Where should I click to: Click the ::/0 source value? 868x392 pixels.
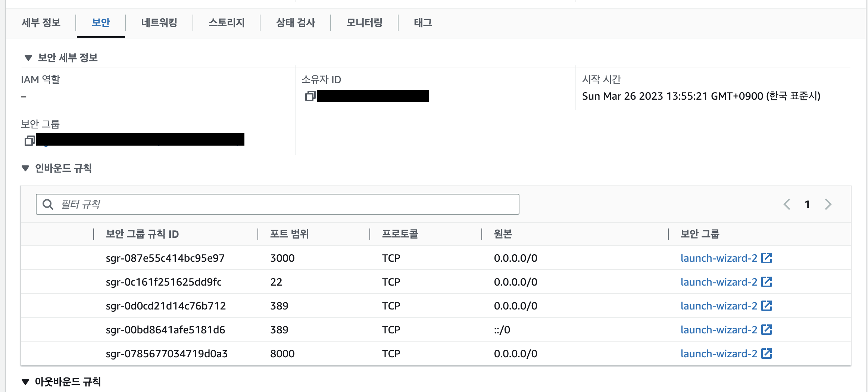pyautogui.click(x=502, y=330)
